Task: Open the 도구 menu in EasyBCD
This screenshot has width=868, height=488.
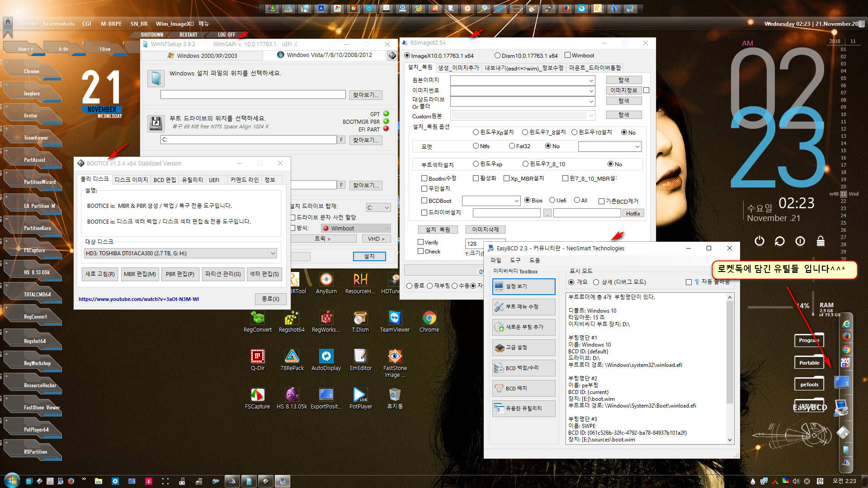Action: [x=515, y=260]
